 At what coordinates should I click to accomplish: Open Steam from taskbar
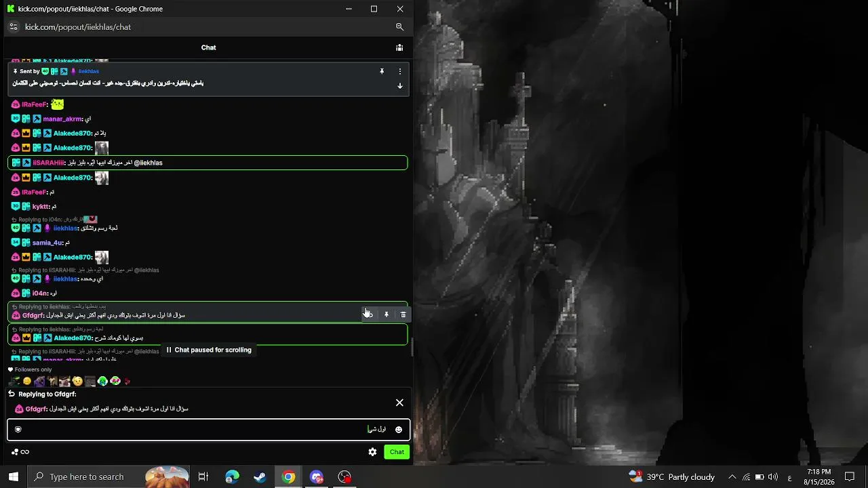[x=260, y=476]
